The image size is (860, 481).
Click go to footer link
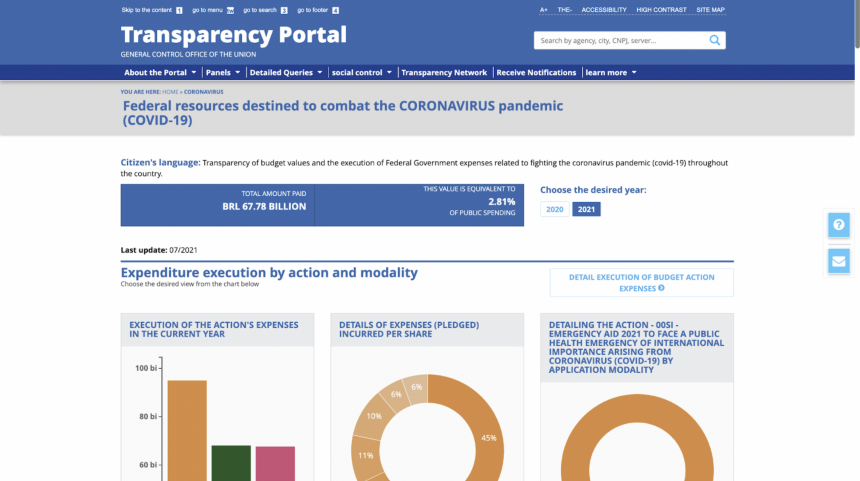[x=318, y=10]
